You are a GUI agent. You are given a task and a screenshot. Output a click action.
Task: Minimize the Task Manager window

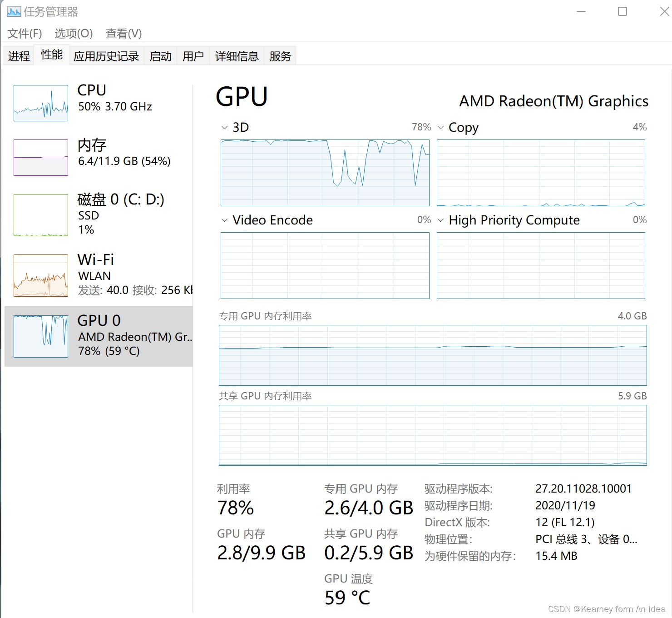581,11
